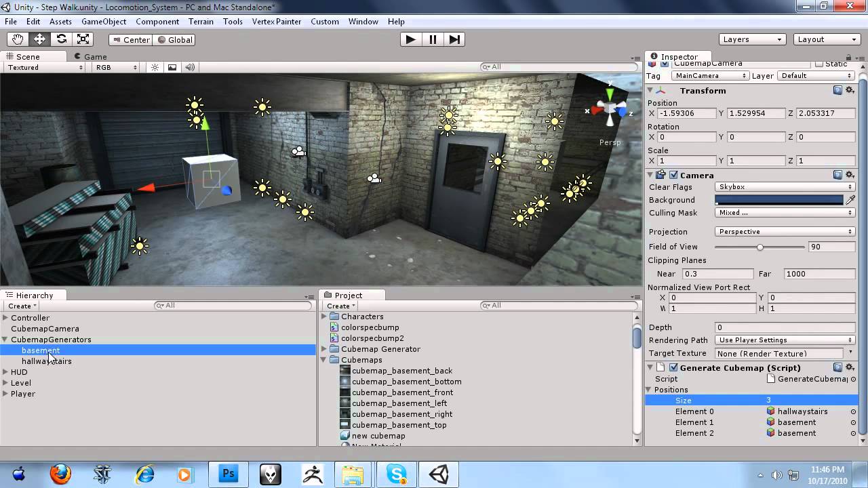Viewport: 868px width, 488px height.
Task: Open Firefox from the taskbar
Action: [61, 474]
